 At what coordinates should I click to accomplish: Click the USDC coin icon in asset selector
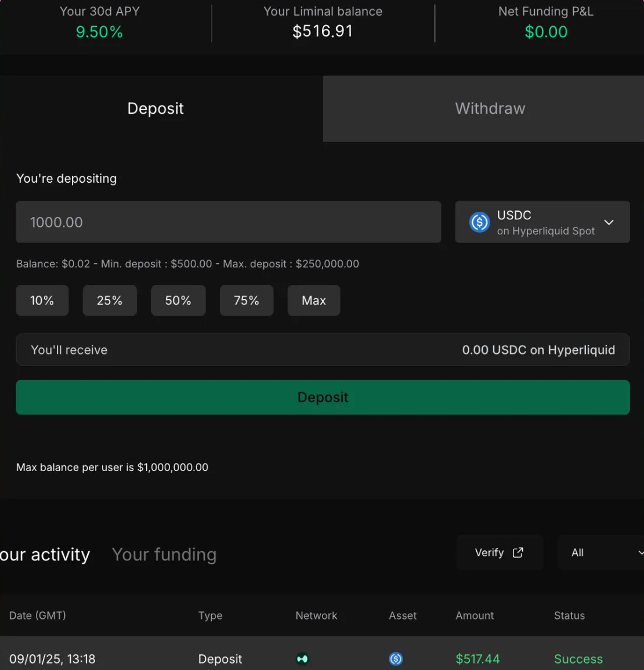click(x=479, y=222)
